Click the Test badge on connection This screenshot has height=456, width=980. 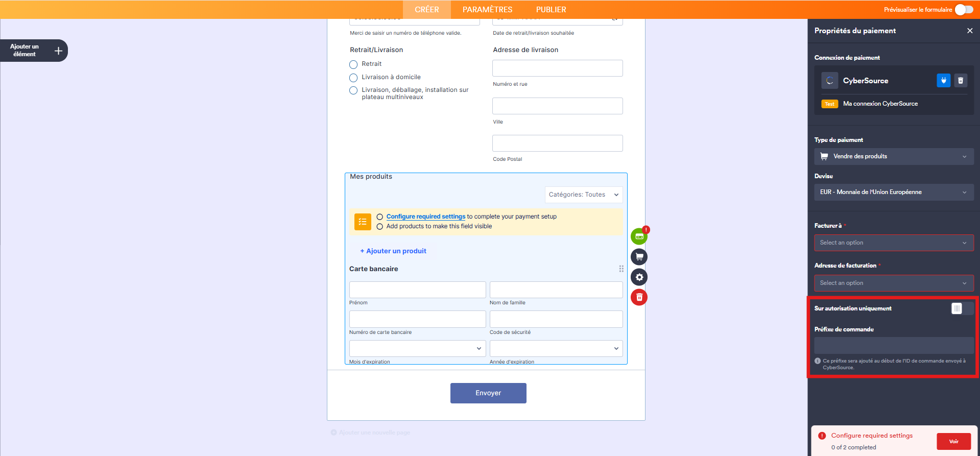point(830,104)
